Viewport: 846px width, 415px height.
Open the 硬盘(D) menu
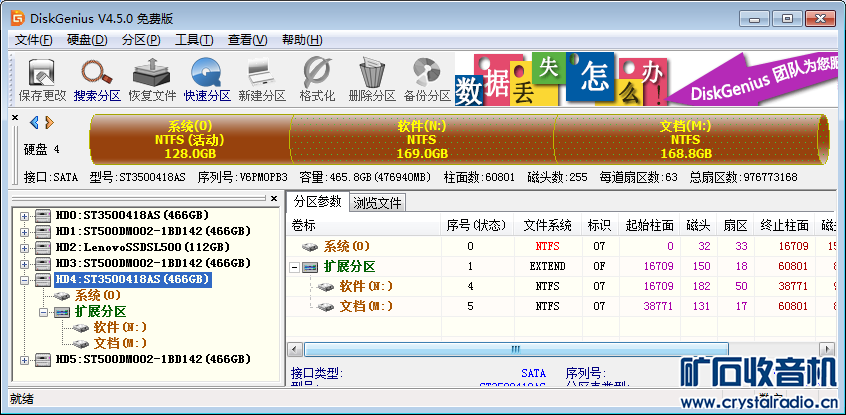(87, 40)
